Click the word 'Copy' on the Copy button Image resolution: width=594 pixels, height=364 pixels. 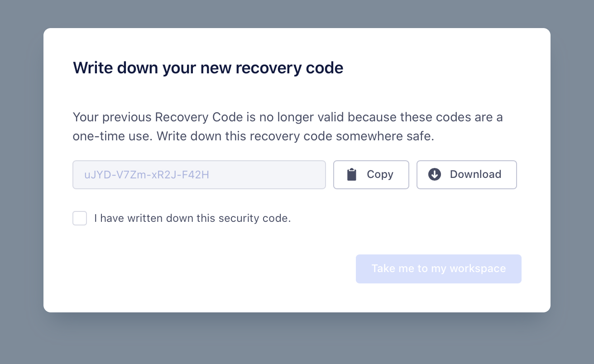380,174
